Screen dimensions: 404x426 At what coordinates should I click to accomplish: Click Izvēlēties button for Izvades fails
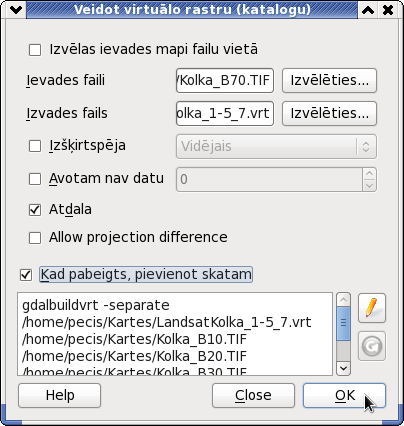click(329, 113)
